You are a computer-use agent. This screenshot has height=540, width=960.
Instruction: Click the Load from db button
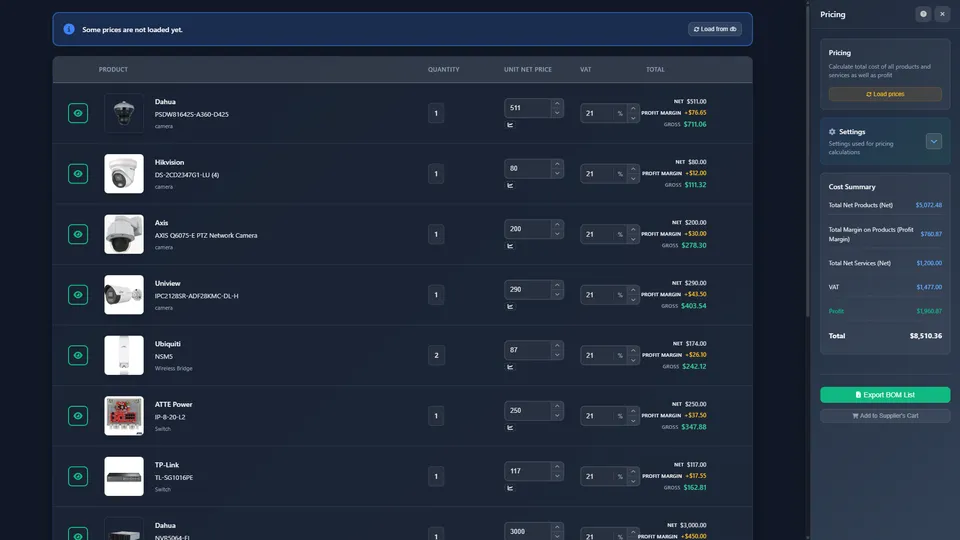pos(714,29)
